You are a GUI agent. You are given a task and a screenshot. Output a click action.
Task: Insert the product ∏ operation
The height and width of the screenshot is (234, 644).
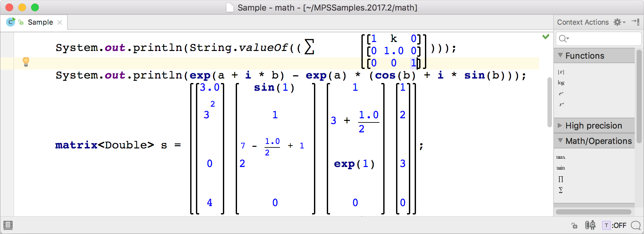pyautogui.click(x=561, y=179)
